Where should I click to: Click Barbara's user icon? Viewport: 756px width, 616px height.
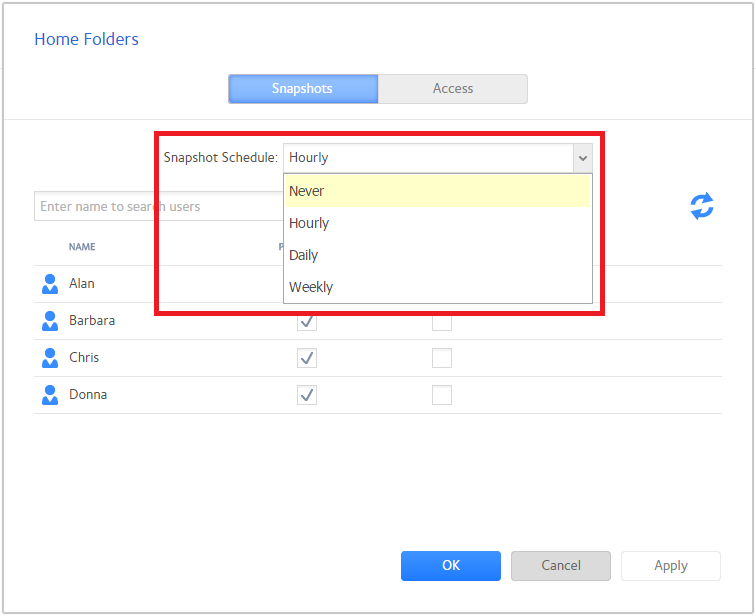pos(50,321)
